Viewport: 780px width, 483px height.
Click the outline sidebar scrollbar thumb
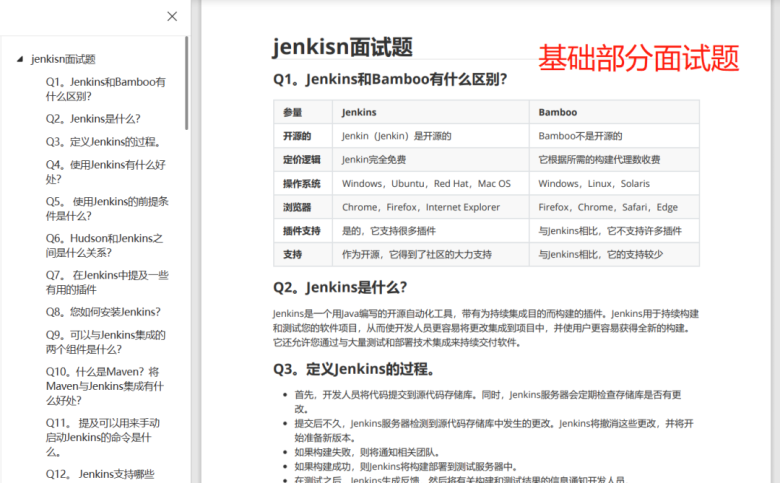click(x=187, y=83)
